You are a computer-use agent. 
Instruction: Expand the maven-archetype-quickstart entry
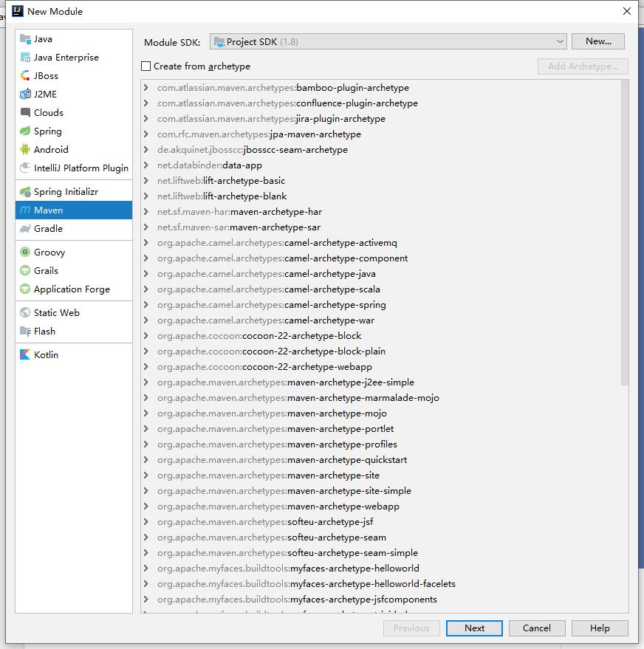pos(146,460)
